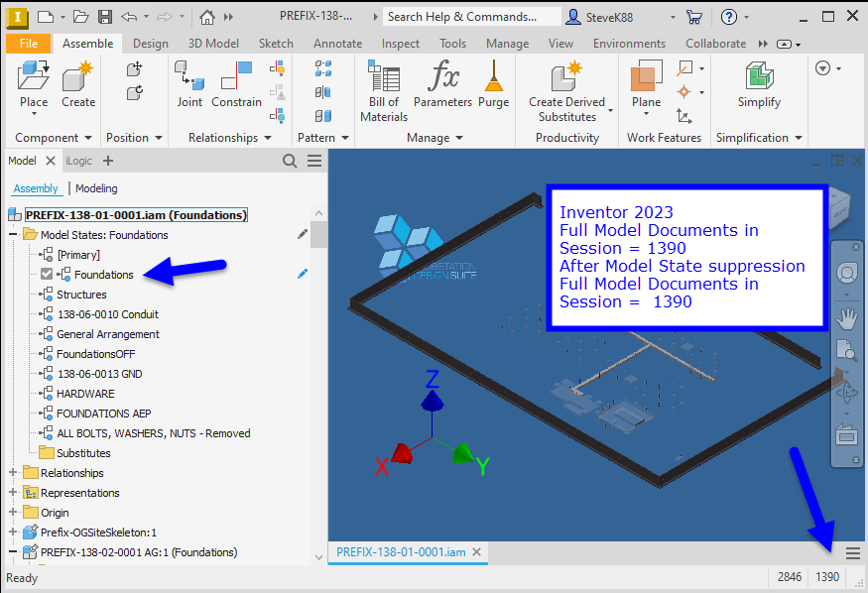Expand the Position panel dropdown
Viewport: 868px width, 593px height.
159,138
